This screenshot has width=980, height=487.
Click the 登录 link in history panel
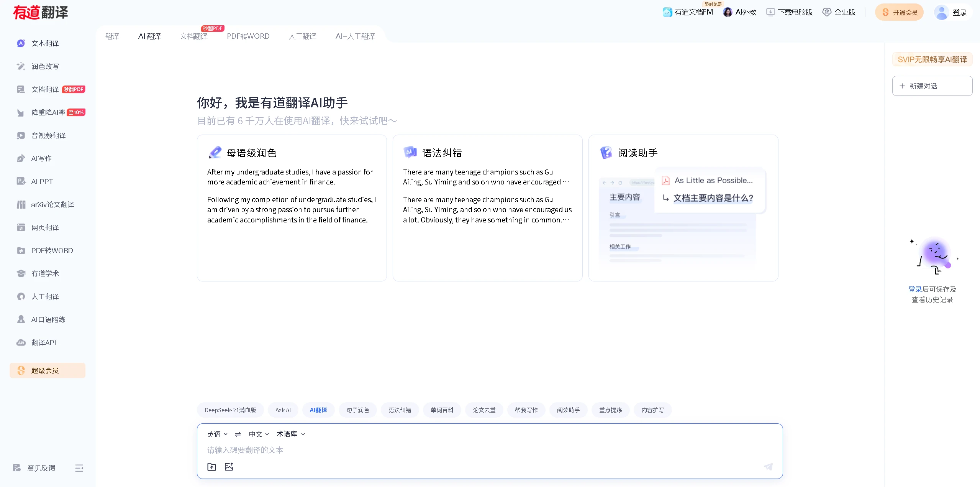pyautogui.click(x=915, y=290)
